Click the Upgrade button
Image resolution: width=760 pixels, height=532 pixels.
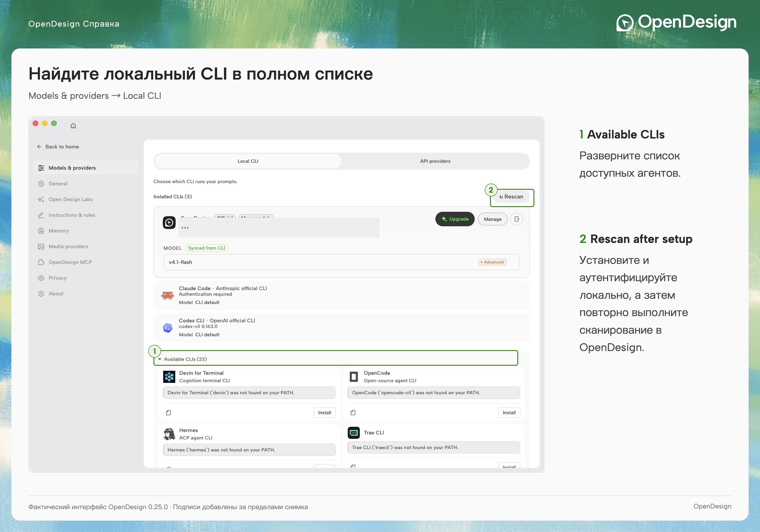click(455, 219)
